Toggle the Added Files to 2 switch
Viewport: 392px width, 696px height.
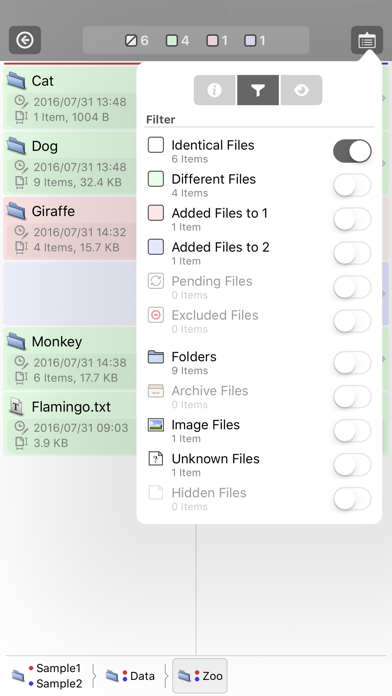[x=352, y=253]
